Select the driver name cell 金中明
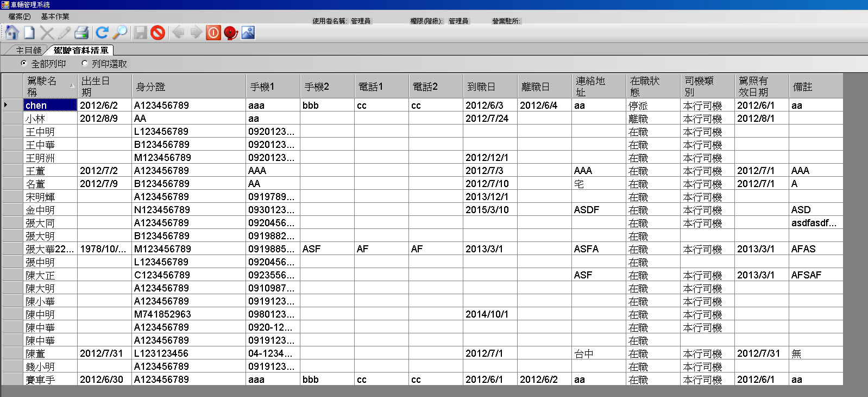The height and width of the screenshot is (397, 868). pos(50,209)
